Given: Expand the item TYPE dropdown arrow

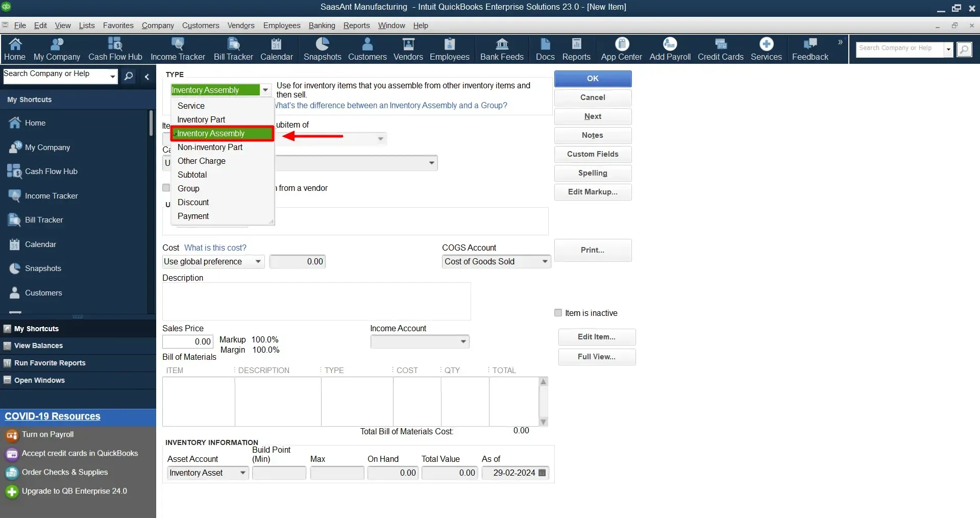Looking at the screenshot, I should (265, 90).
